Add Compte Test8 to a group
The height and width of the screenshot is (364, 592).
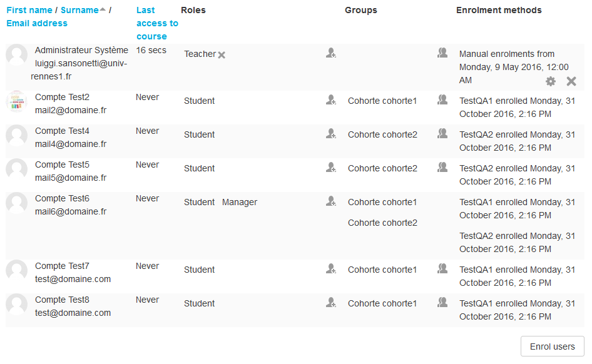(442, 303)
